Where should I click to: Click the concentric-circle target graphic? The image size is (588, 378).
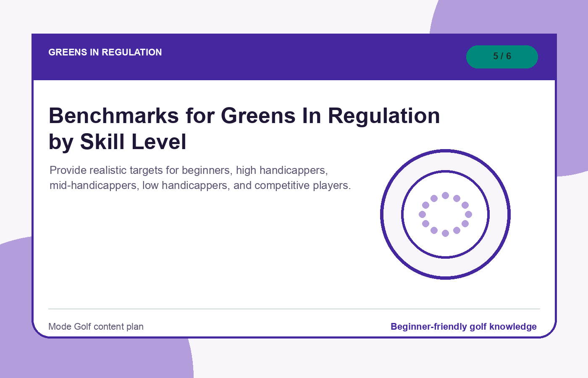tap(445, 214)
